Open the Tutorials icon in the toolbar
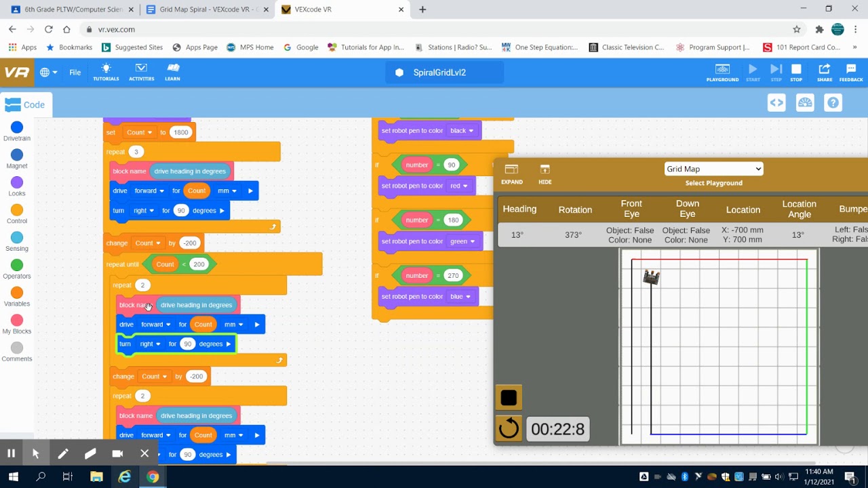 (x=106, y=73)
